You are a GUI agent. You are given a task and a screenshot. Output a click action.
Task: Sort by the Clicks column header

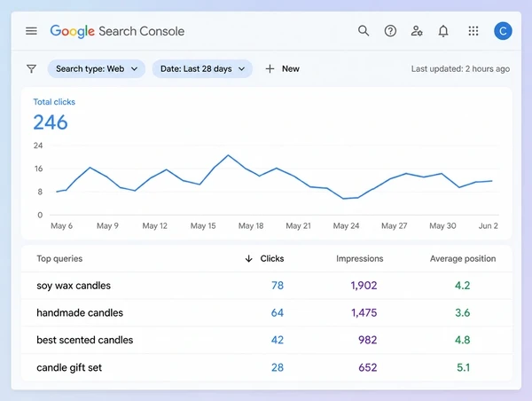coord(272,259)
